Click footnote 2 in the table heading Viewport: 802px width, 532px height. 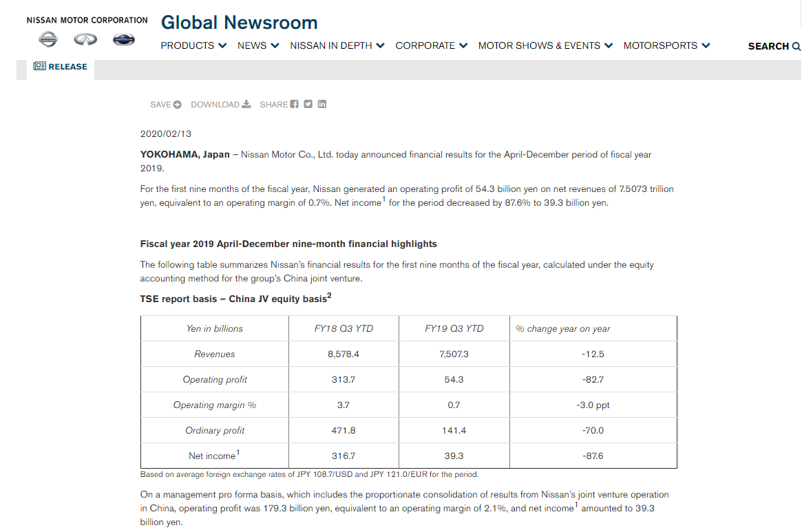(x=330, y=295)
